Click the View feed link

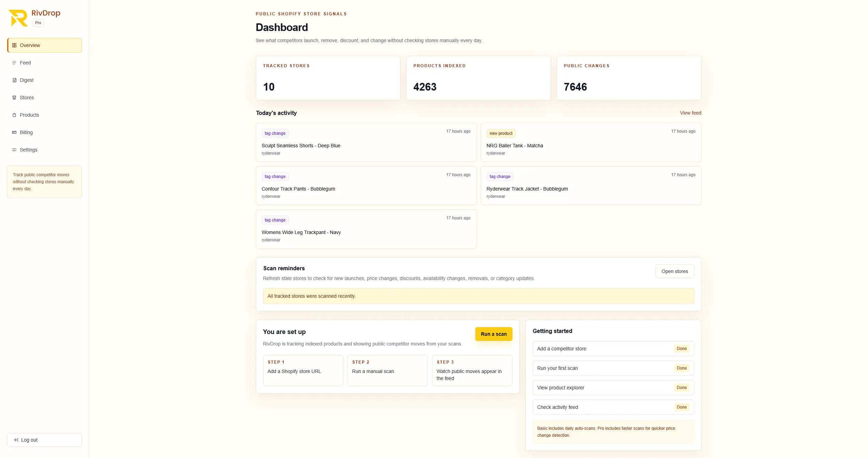click(690, 113)
